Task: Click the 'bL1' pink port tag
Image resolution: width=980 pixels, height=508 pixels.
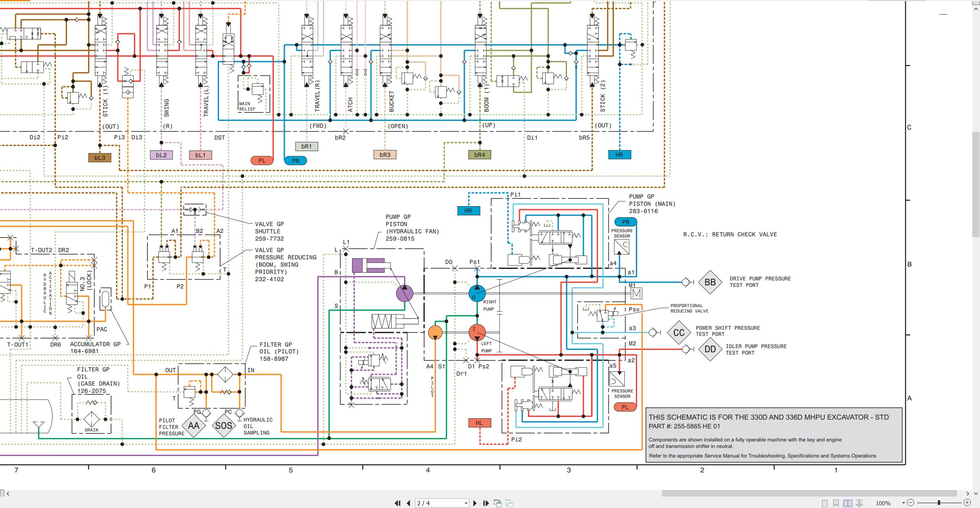Action: tap(201, 155)
